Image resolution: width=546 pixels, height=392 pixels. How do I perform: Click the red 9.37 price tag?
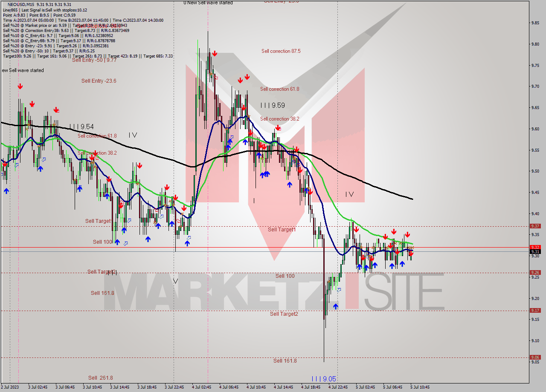click(535, 226)
